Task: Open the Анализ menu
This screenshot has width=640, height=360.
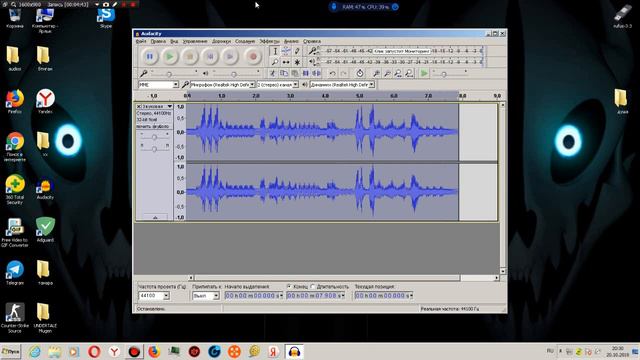Action: coord(291,41)
